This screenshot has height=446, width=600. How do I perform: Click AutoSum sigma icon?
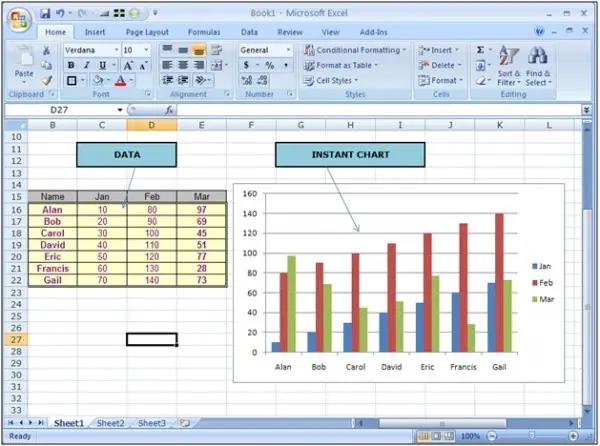(x=481, y=50)
